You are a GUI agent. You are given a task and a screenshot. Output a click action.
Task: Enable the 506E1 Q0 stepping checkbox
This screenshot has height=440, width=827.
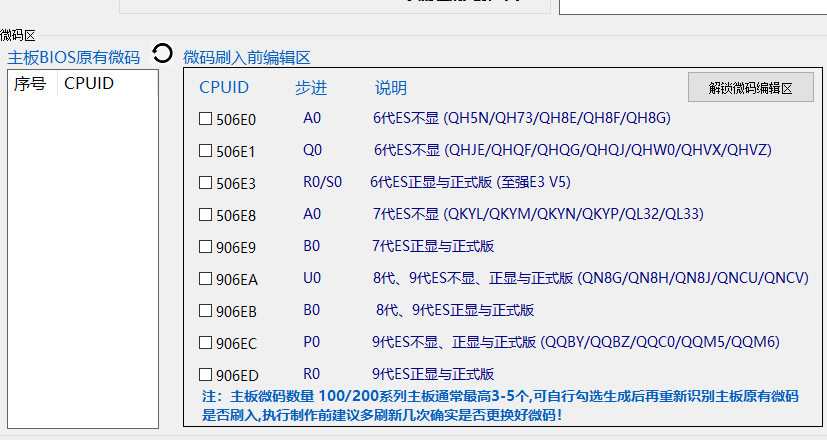tap(205, 151)
